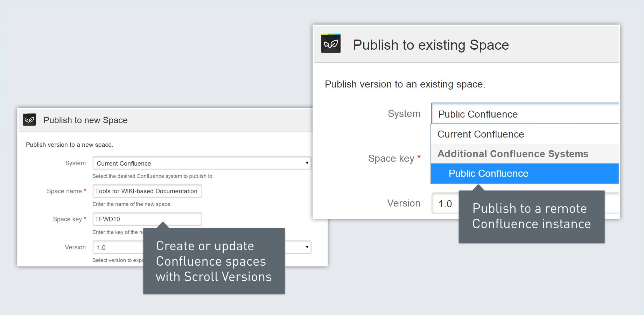Click Scroll Versions leaf icon in existing Space dialog
Image resolution: width=644 pixels, height=315 pixels.
331,43
